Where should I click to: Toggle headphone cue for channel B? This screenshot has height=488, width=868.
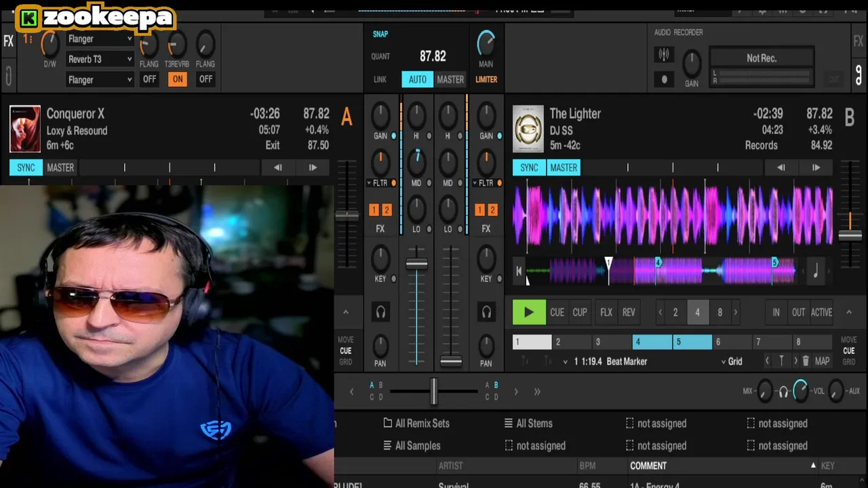pos(486,312)
